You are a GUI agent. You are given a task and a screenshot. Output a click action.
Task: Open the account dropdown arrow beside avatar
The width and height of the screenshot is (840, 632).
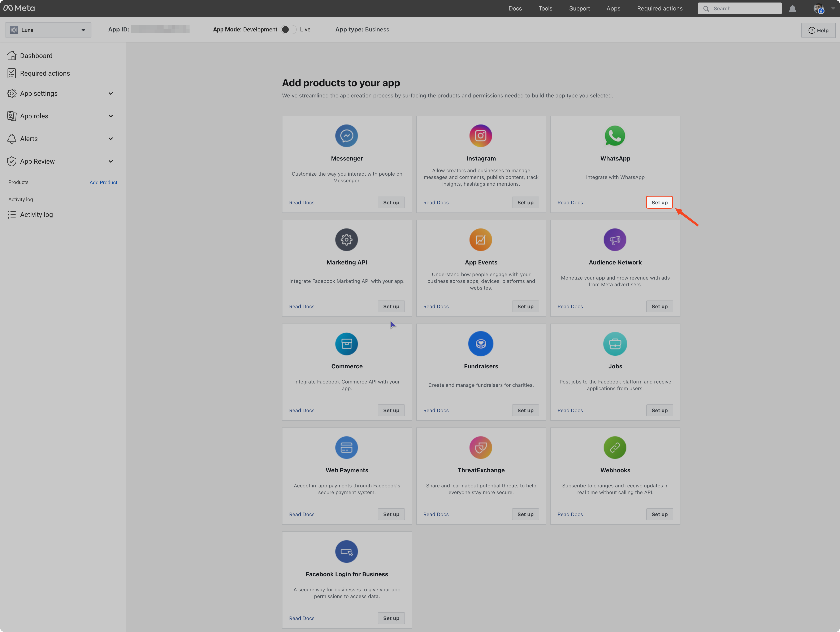pyautogui.click(x=833, y=8)
